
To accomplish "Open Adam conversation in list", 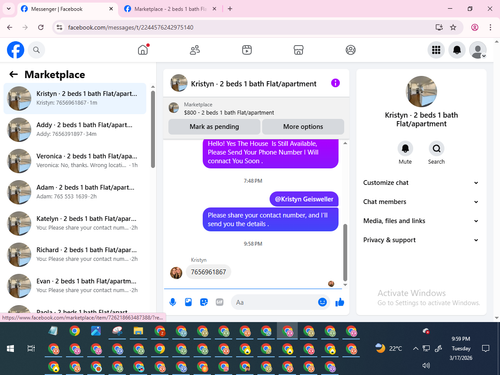I will click(75, 192).
